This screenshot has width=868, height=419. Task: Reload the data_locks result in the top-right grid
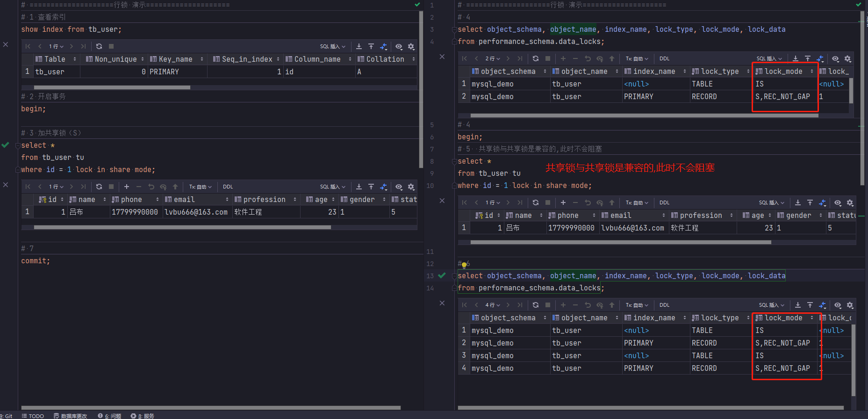click(x=536, y=58)
